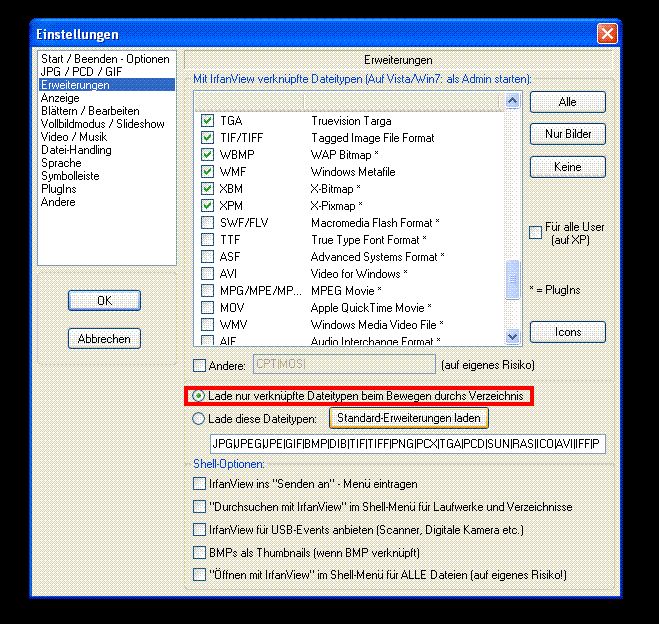Uncheck the WBMP checkbox
659x624 pixels.
(x=207, y=155)
